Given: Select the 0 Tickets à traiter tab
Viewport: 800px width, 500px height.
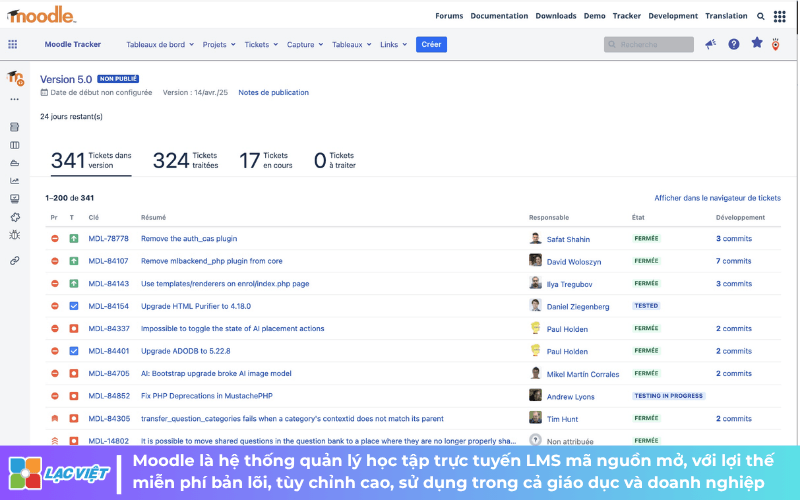Looking at the screenshot, I should coord(335,160).
